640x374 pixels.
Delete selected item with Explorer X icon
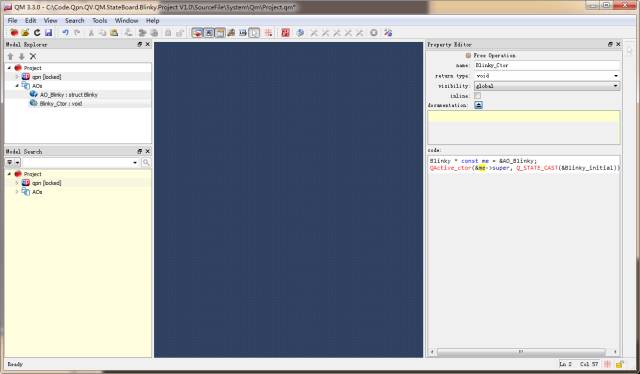click(33, 56)
